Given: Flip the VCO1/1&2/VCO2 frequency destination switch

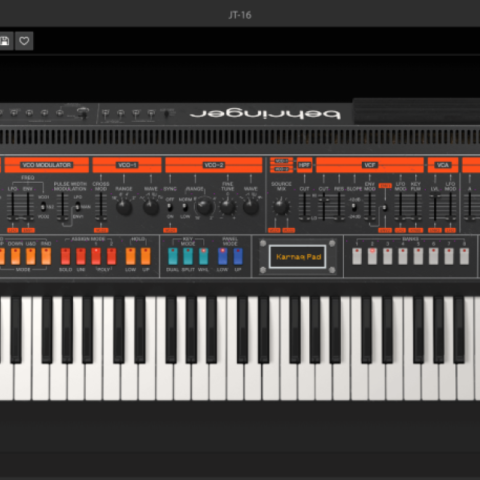Looking at the screenshot, I should click(43, 207).
